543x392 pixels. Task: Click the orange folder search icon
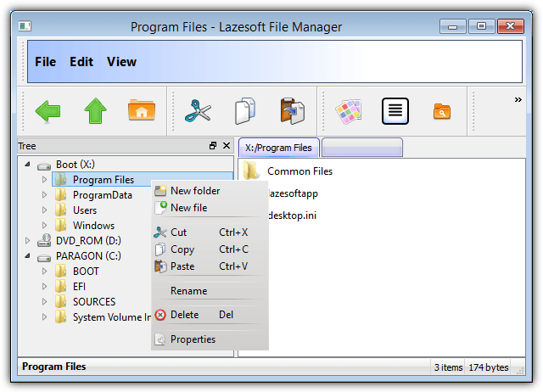tap(442, 111)
